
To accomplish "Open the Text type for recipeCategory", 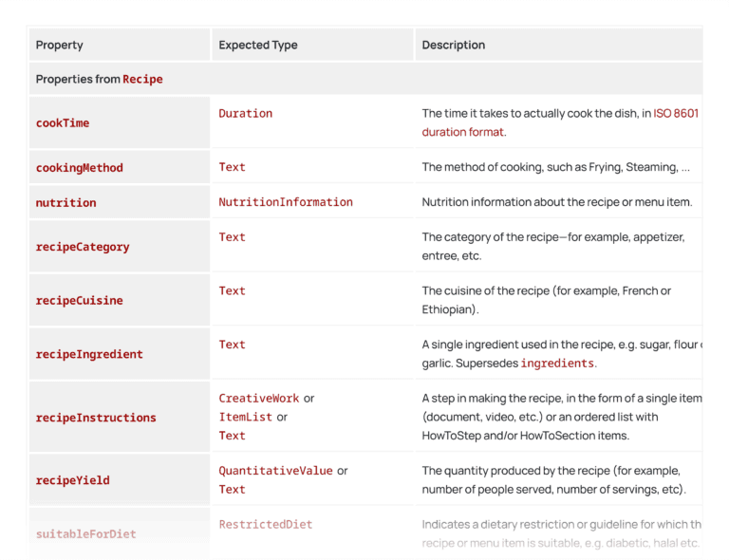I will tap(232, 237).
